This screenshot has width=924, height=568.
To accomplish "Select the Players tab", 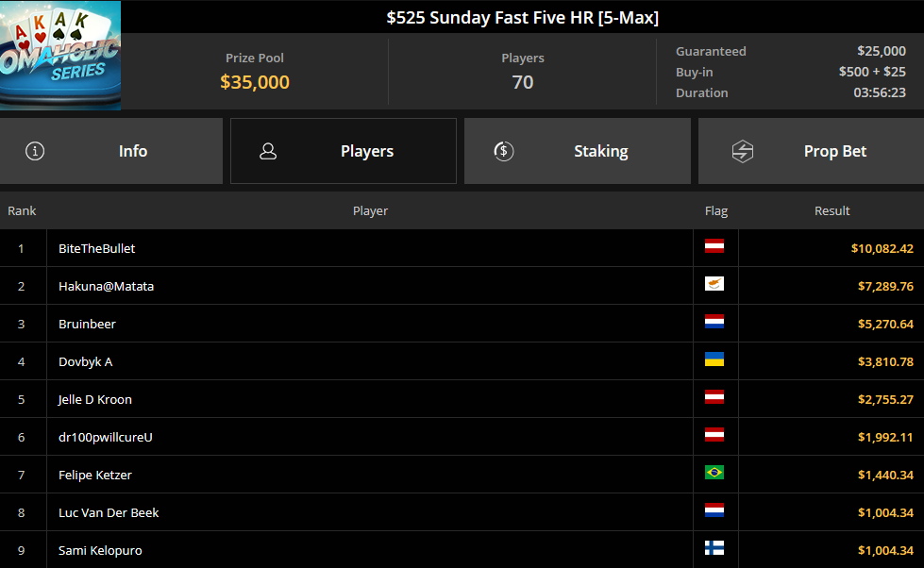I will tap(344, 151).
